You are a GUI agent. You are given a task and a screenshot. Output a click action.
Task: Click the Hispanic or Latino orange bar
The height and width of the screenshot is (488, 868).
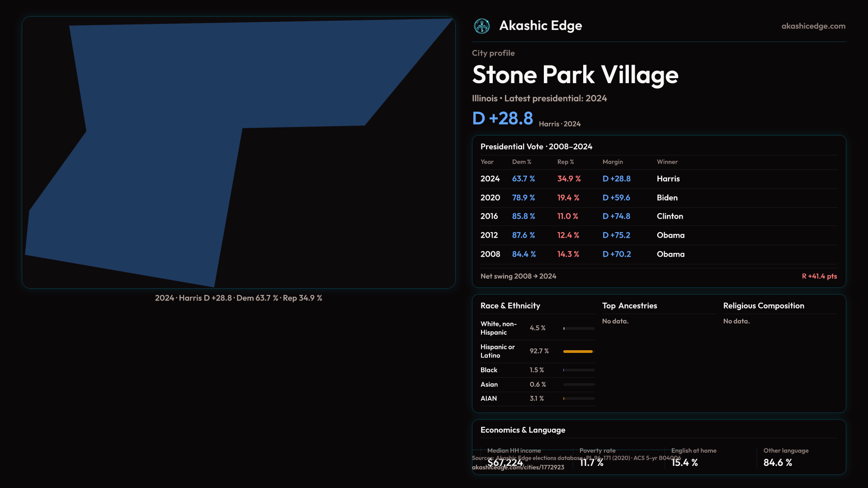coord(577,351)
